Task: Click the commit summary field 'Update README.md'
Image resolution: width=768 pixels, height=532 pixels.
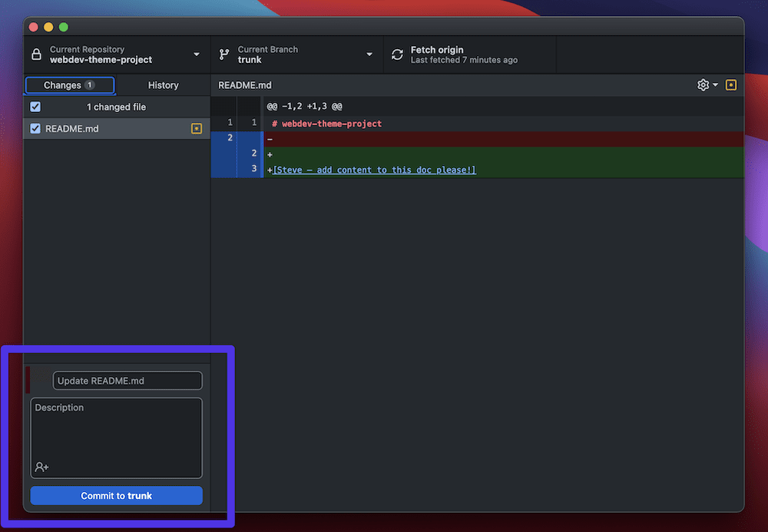Action: tap(127, 381)
